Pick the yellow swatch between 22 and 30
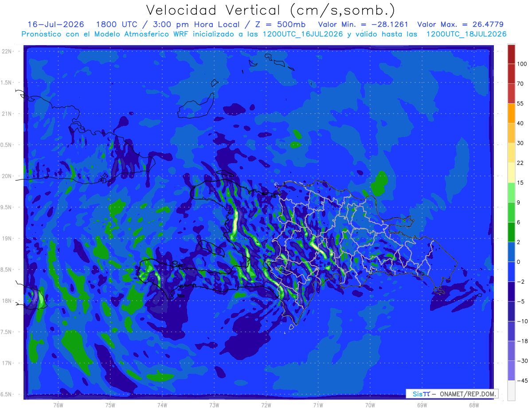532x411 pixels. (x=511, y=153)
